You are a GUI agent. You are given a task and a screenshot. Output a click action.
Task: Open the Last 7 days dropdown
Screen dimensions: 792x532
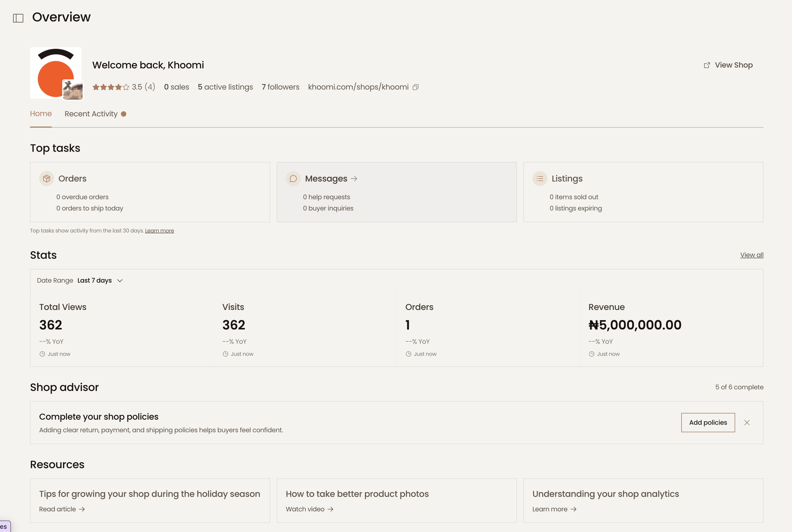pos(95,280)
